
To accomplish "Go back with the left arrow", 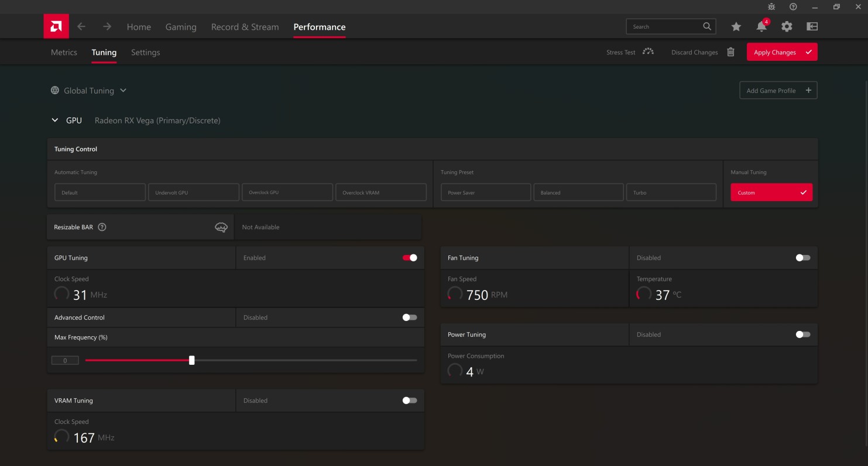I will click(81, 26).
